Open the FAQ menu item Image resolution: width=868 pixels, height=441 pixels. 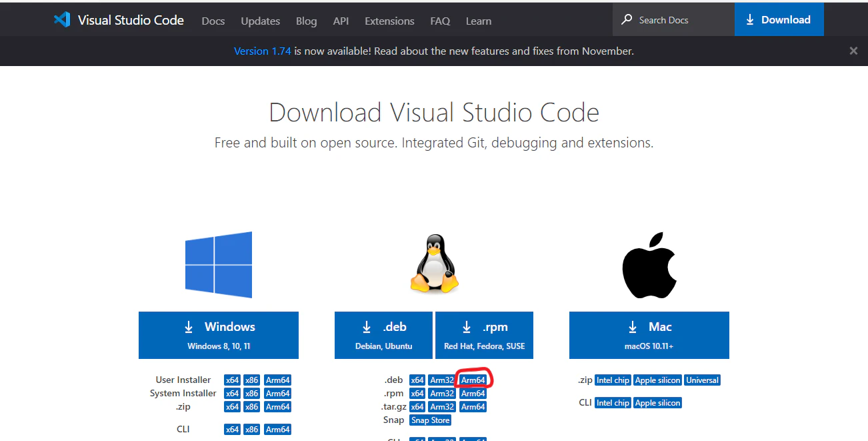(440, 21)
